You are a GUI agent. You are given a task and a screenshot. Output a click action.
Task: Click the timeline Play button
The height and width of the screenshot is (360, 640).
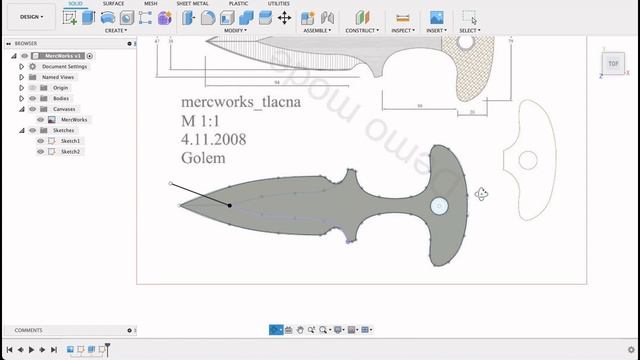pyautogui.click(x=31, y=350)
